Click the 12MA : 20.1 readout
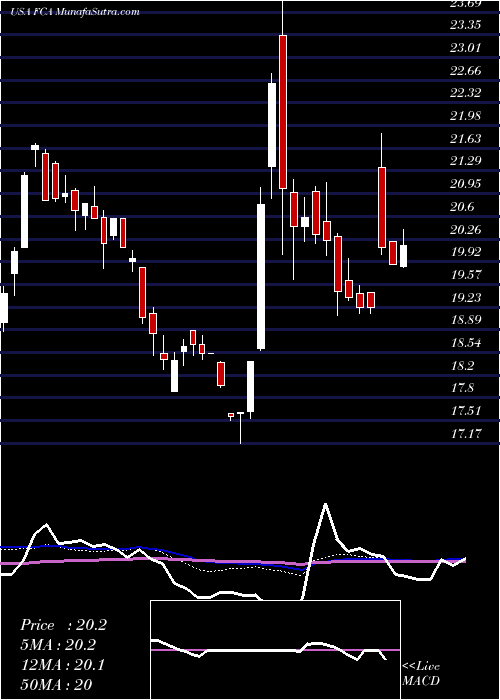The image size is (500, 700). coord(63,666)
